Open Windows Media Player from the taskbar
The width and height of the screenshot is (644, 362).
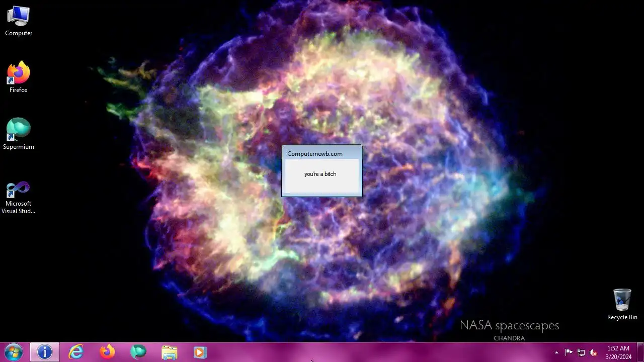pos(200,352)
